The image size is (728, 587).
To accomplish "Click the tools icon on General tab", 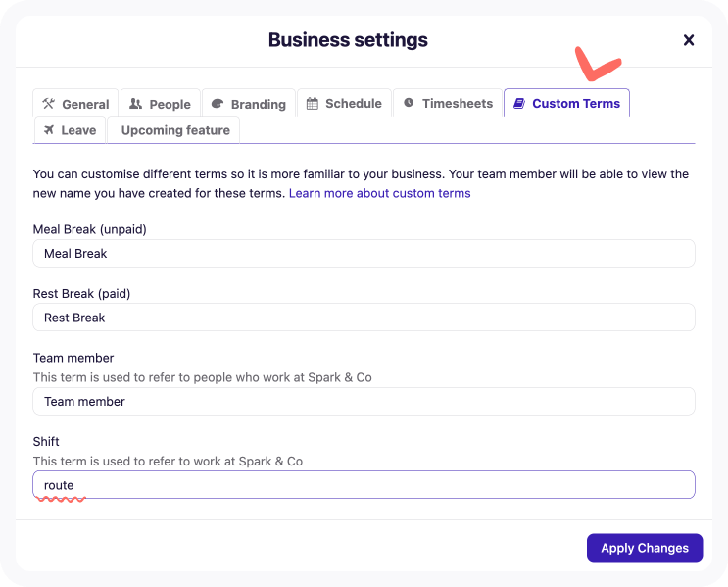I will click(x=48, y=104).
